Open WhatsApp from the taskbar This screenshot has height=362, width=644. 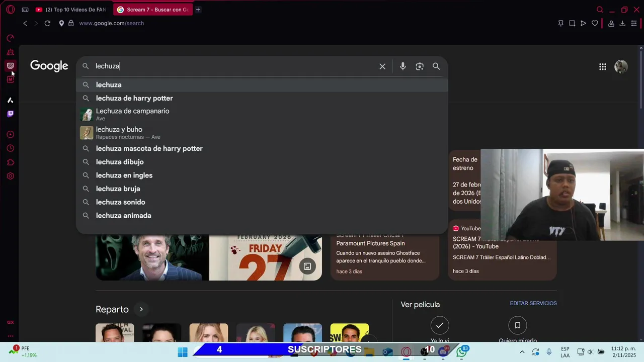461,352
